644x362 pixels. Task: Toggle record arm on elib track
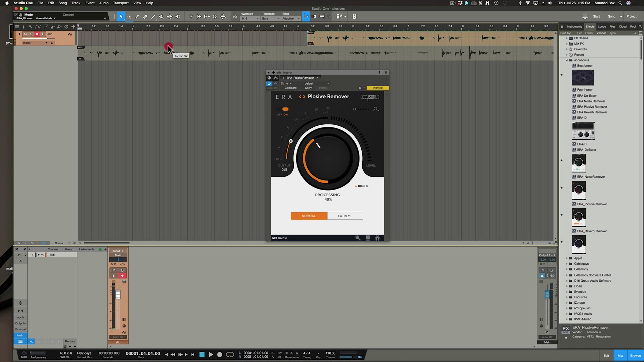click(x=37, y=34)
